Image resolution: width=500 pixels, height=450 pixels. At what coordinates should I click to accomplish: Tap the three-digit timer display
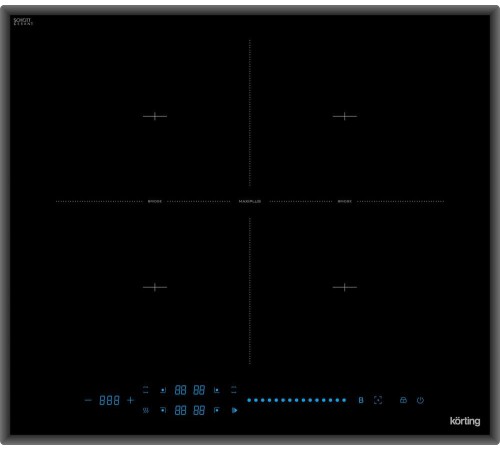(x=109, y=400)
